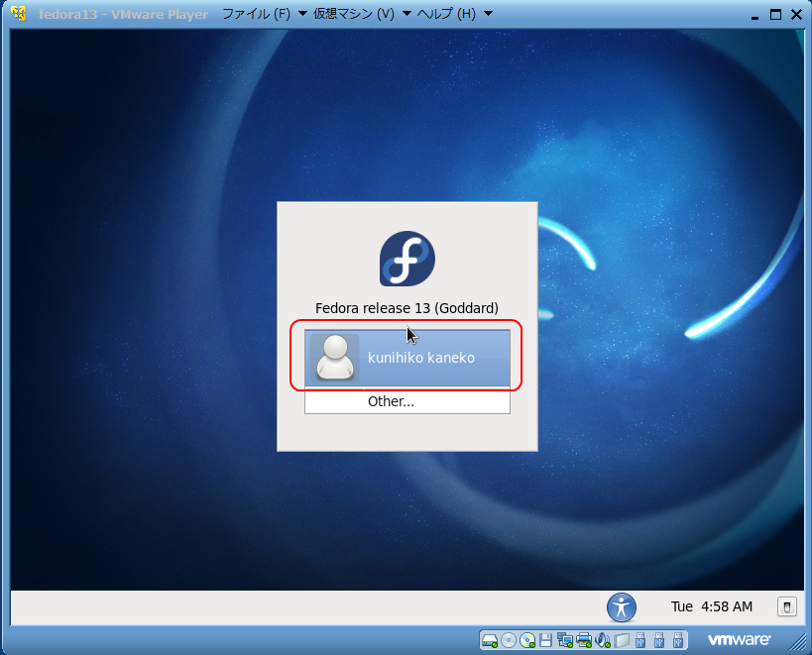
Task: Open the 仮想マシン (V) menu
Action: 354,14
